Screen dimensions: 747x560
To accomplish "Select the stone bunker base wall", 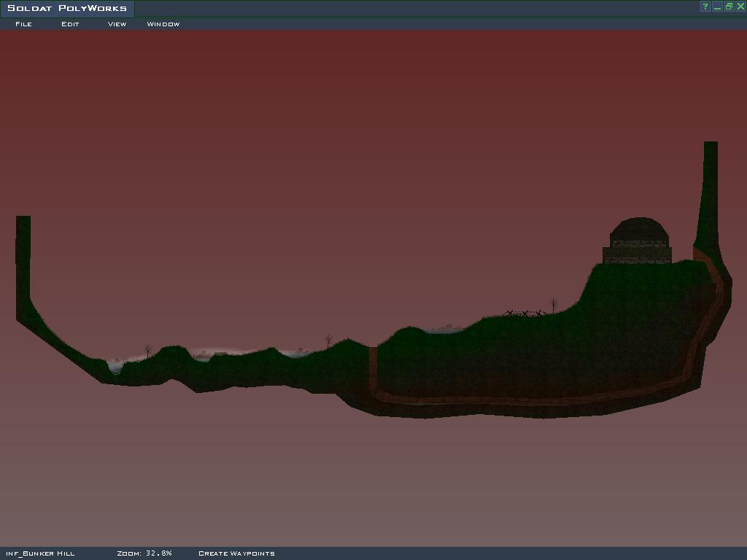I will (637, 254).
